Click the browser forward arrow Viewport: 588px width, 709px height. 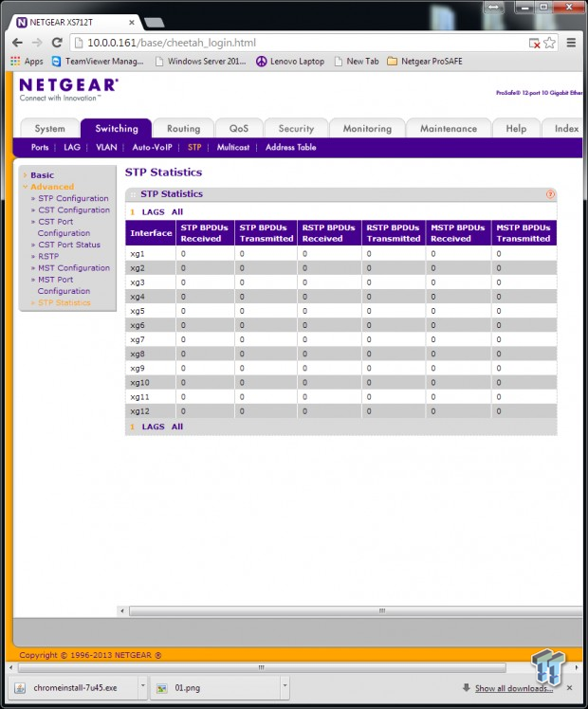tap(37, 43)
